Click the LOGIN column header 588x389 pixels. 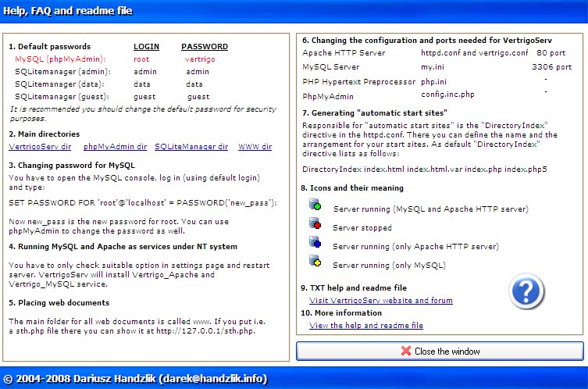(146, 47)
